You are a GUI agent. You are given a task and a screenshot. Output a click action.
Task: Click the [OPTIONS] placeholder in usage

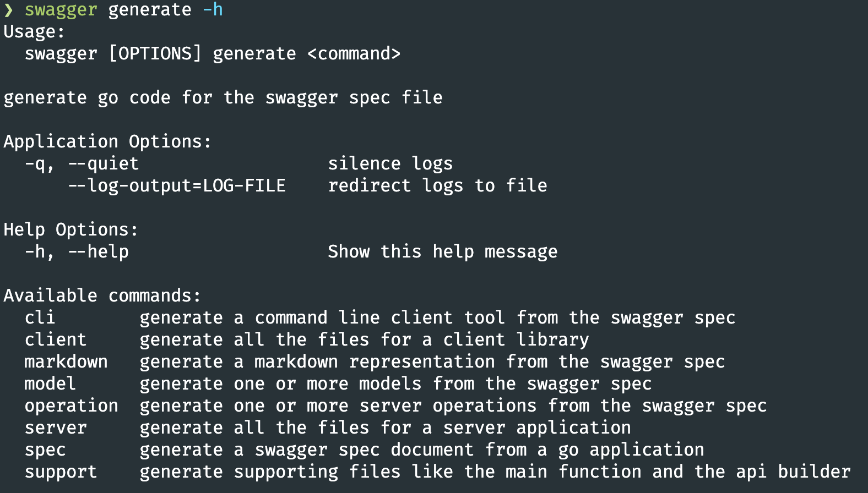click(155, 53)
